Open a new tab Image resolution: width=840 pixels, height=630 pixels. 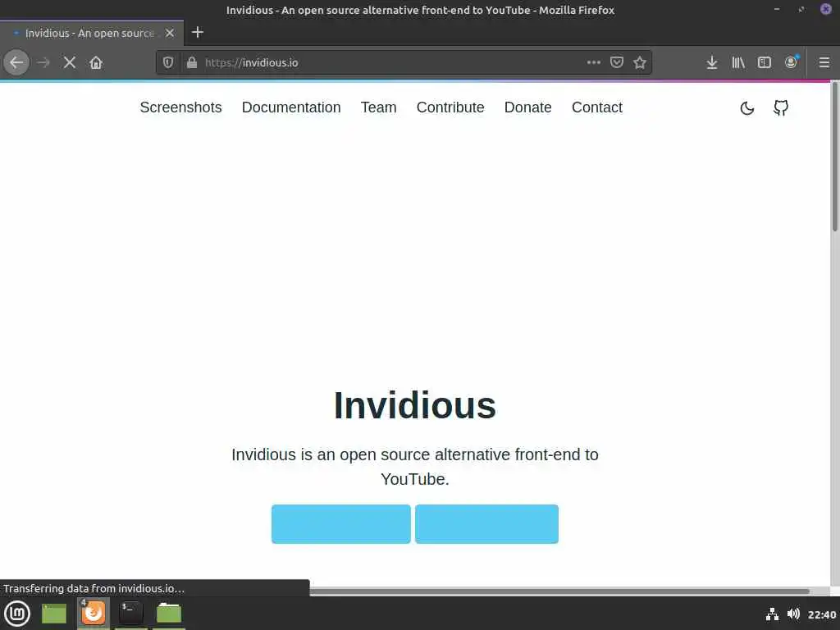198,32
